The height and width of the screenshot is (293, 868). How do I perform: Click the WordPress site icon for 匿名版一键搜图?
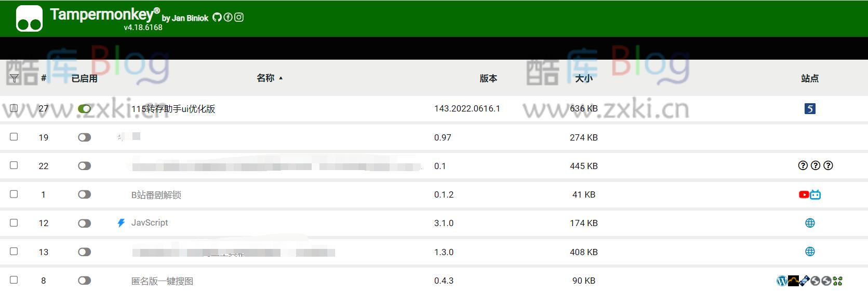pos(782,281)
